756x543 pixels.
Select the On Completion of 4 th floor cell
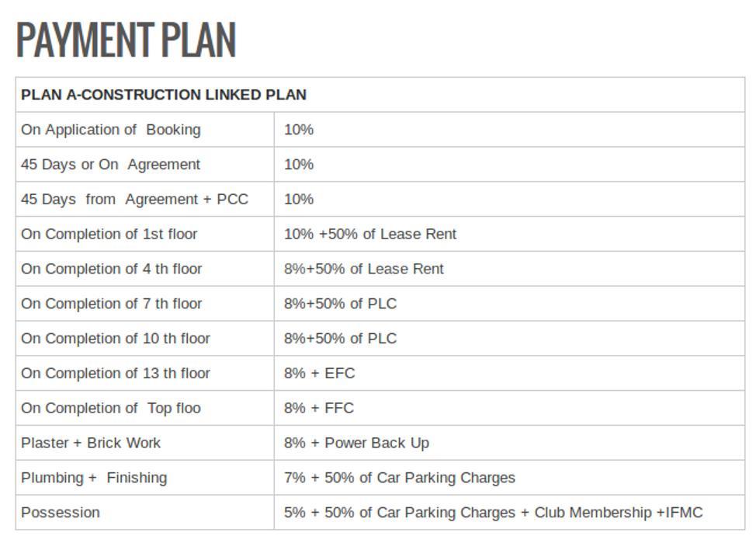pos(112,269)
